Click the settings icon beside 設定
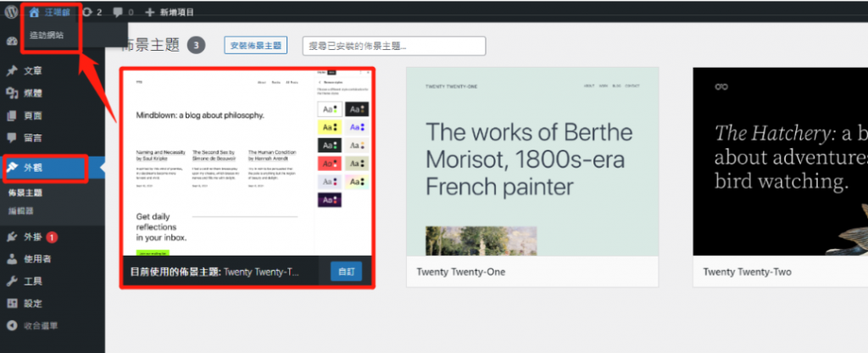Image resolution: width=868 pixels, height=353 pixels. pyautogui.click(x=11, y=303)
